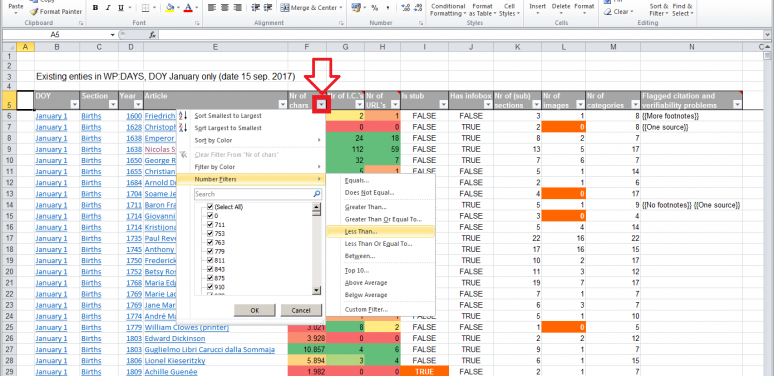Open the Year column filter dropdown
The width and height of the screenshot is (774, 376).
[138, 105]
